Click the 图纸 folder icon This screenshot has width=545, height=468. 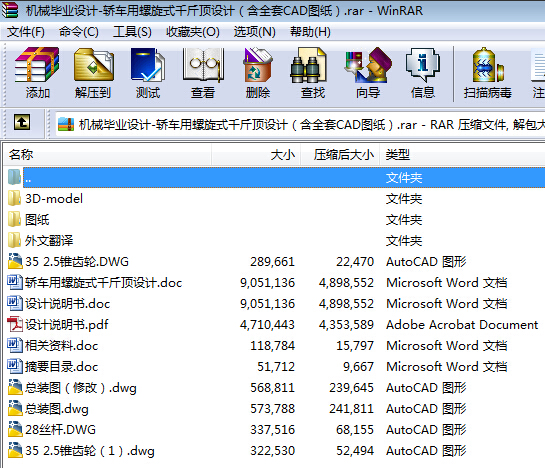[14, 219]
